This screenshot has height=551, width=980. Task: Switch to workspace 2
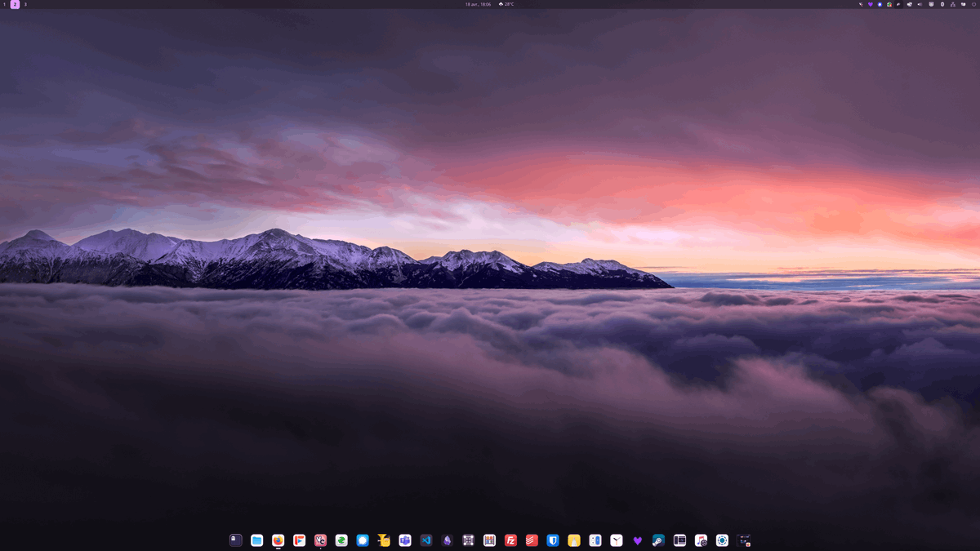pos(16,5)
